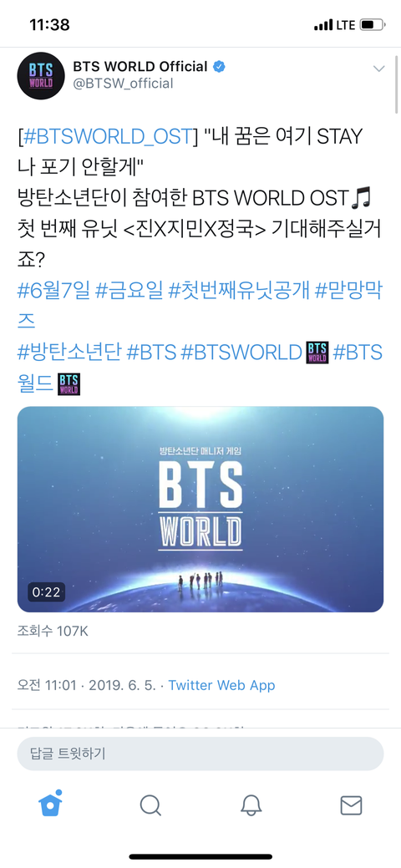Tap the BTS WORLD Official display name
Viewport: 401px width, 868px height.
click(140, 67)
